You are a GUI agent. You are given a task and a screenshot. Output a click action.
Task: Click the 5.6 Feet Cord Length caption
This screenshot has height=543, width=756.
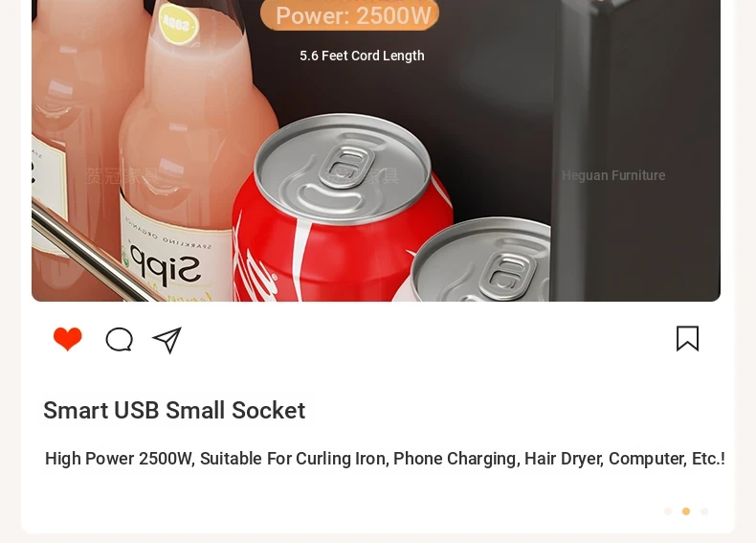[362, 56]
